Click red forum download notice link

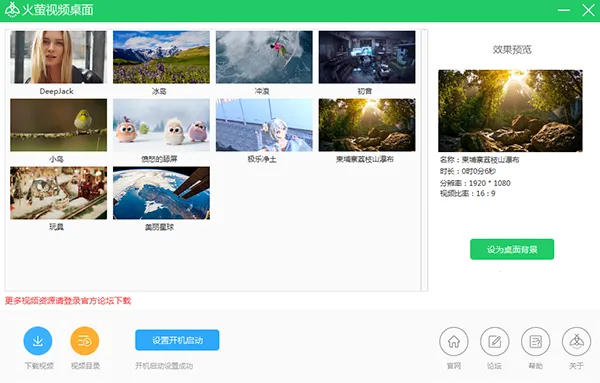coord(68,301)
